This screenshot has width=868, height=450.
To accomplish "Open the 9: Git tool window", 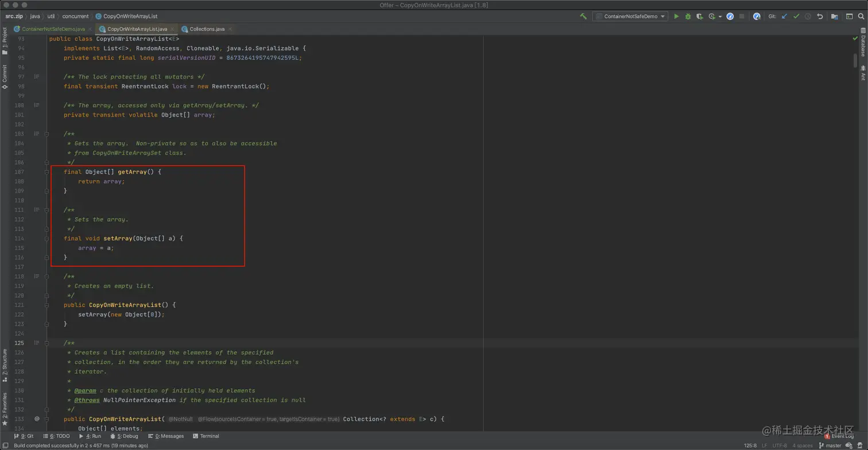I will (24, 436).
